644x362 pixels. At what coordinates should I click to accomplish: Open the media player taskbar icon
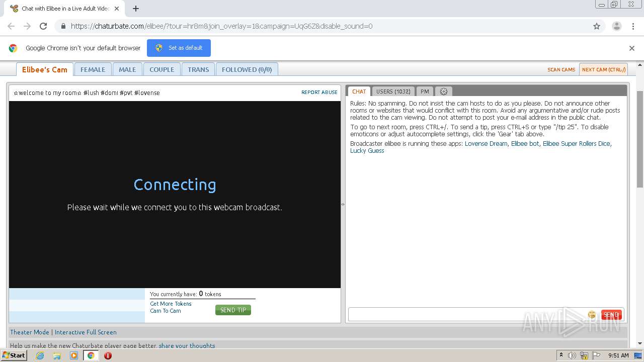(74, 355)
